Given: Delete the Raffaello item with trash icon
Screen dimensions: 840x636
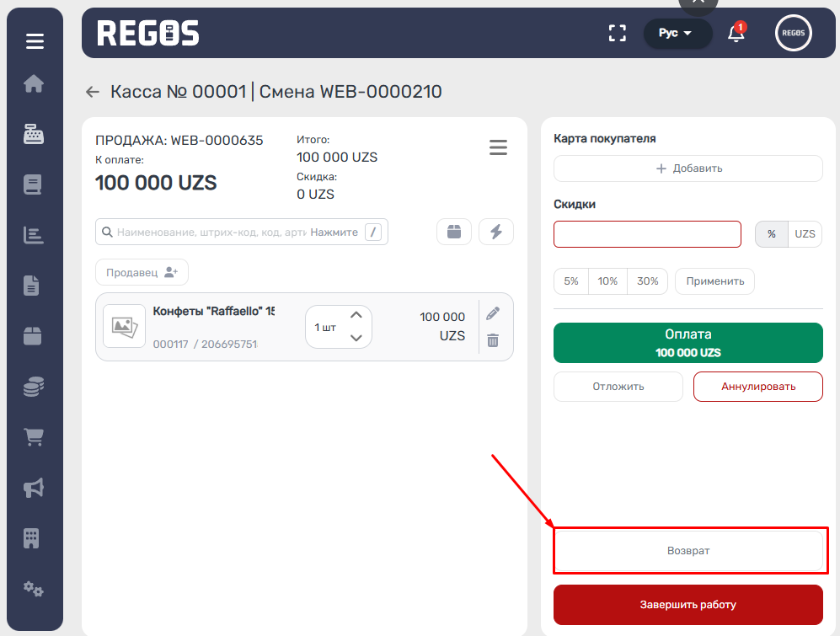Looking at the screenshot, I should [x=493, y=340].
